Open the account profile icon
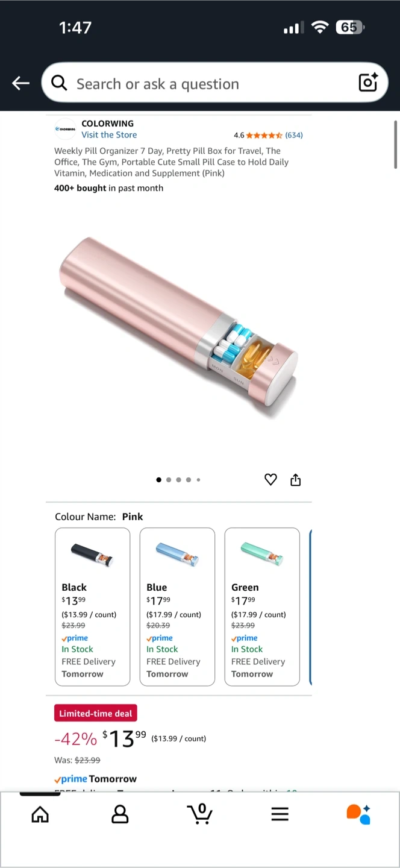The image size is (400, 868). pos(120,815)
